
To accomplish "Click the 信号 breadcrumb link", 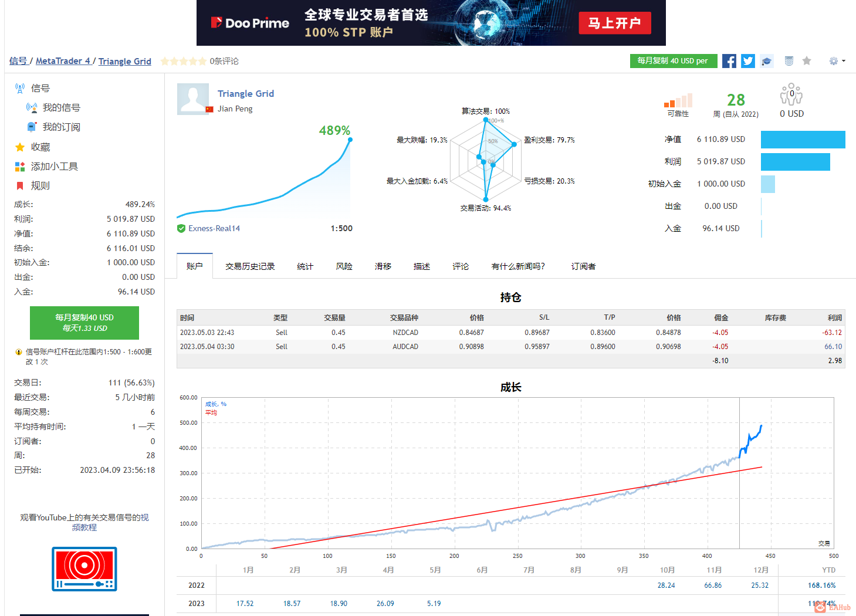I will pyautogui.click(x=18, y=61).
